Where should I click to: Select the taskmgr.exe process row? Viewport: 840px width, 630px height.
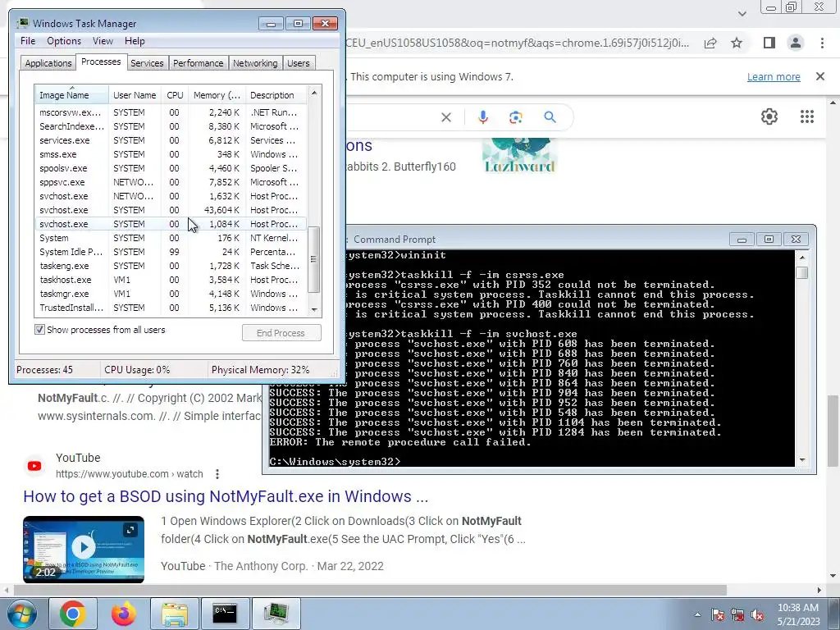tap(171, 294)
